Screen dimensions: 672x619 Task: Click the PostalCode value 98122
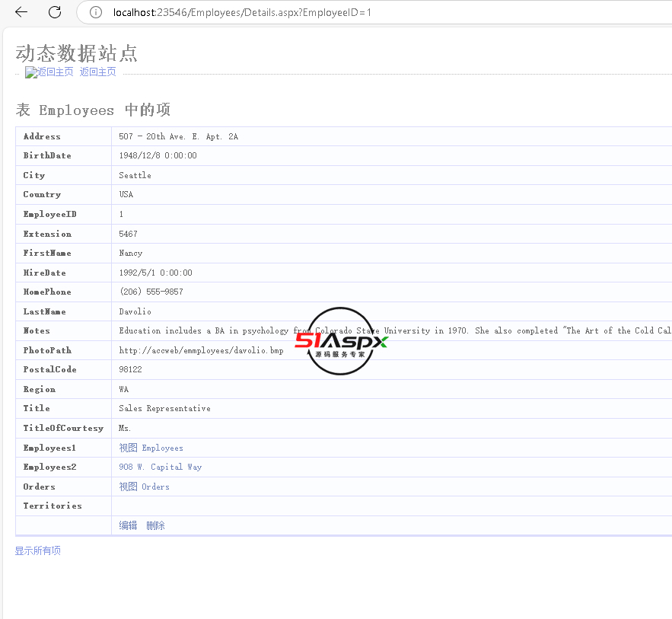(x=130, y=369)
